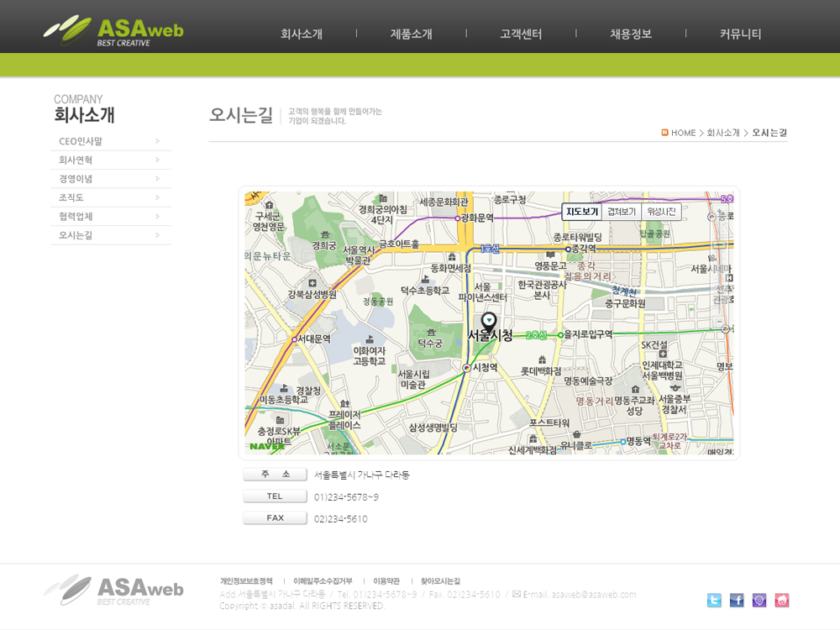Viewport: 840px width, 630px height.
Task: Click the 회사소개 breadcrumb link
Action: 723,133
